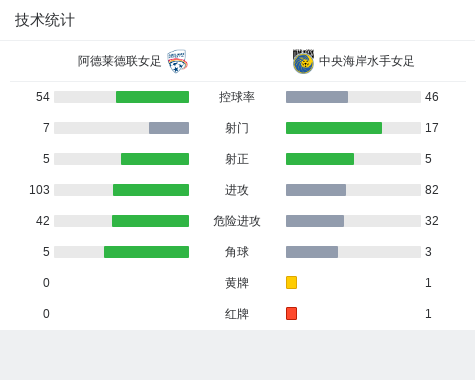The width and height of the screenshot is (475, 380).
Task: Click the 技术统计 section heading
Action: (45, 20)
